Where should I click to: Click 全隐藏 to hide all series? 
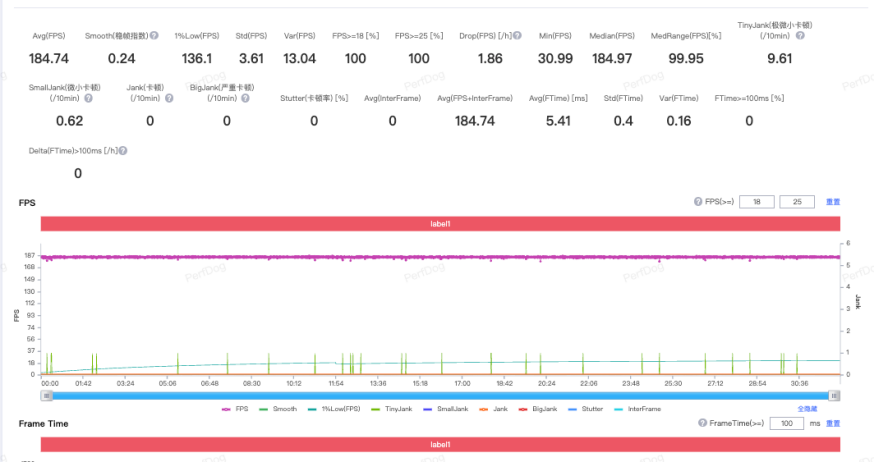(807, 409)
